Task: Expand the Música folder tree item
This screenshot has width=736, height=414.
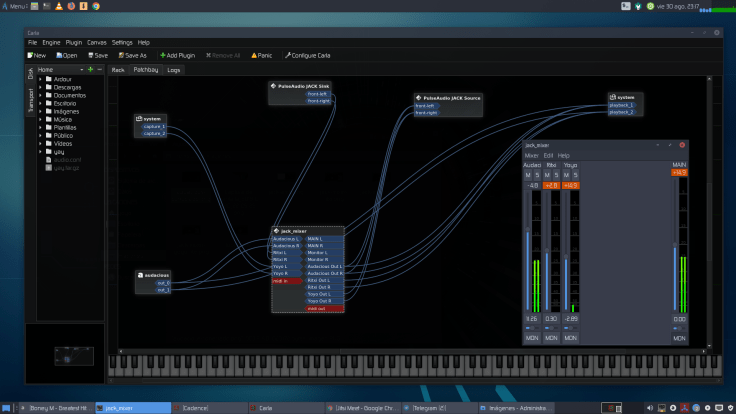Action: pos(41,119)
